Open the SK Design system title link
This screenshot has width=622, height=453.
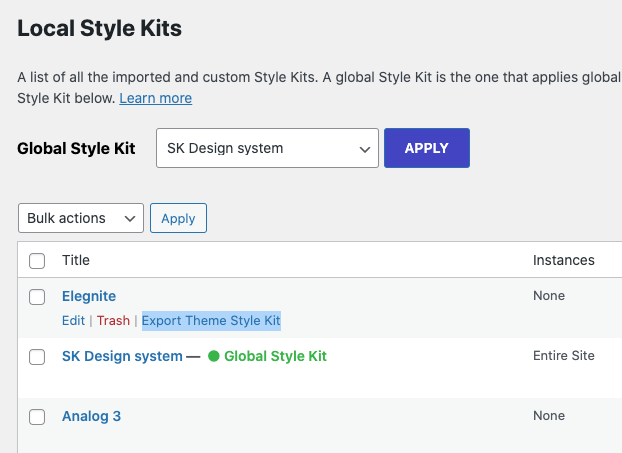(x=122, y=356)
